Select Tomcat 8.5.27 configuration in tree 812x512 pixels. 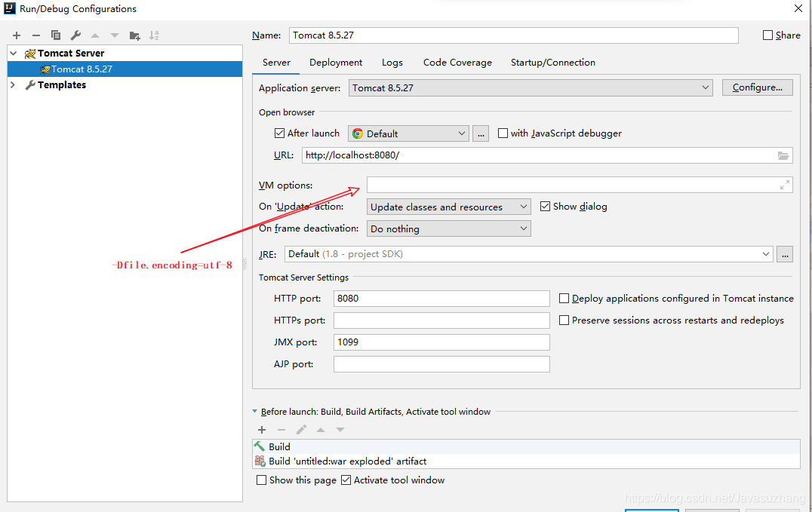point(125,69)
